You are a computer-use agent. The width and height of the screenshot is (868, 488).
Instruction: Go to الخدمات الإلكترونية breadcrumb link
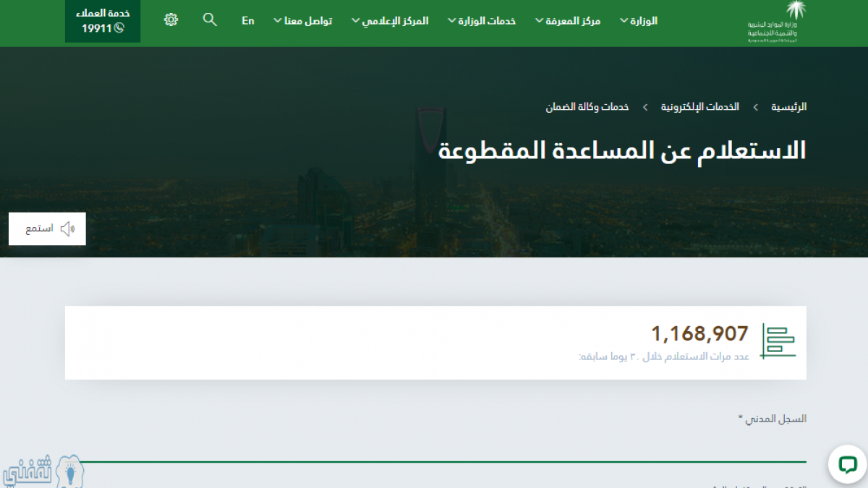(700, 107)
